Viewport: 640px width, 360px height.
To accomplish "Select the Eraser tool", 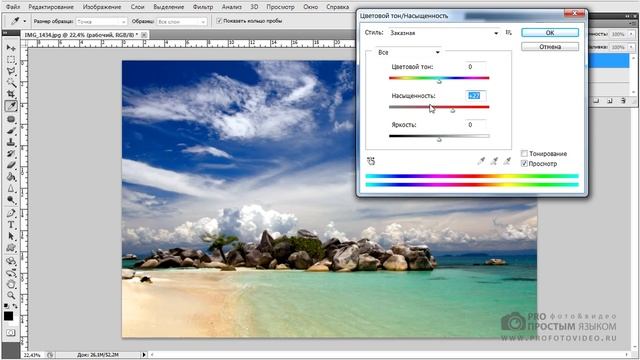I will click(11, 165).
